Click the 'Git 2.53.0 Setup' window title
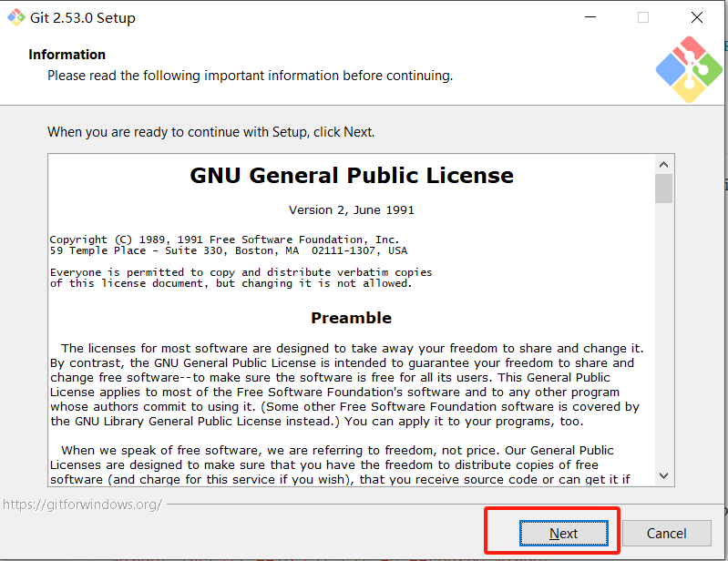This screenshot has height=561, width=728. click(x=83, y=17)
